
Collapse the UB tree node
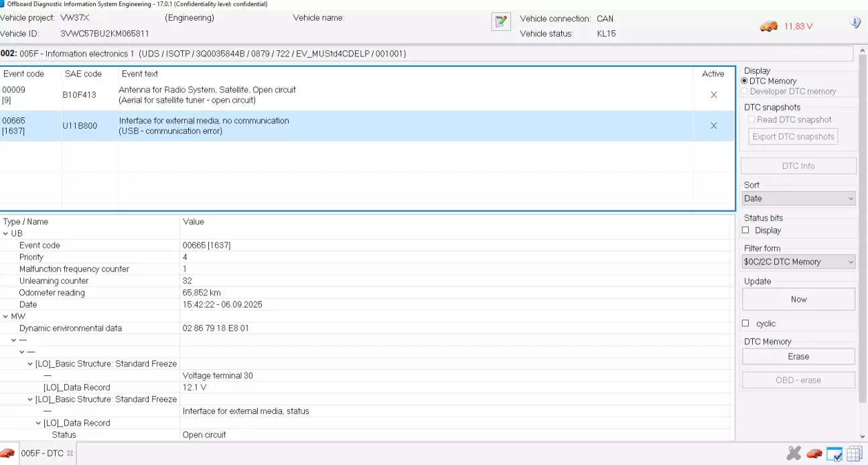(x=6, y=234)
